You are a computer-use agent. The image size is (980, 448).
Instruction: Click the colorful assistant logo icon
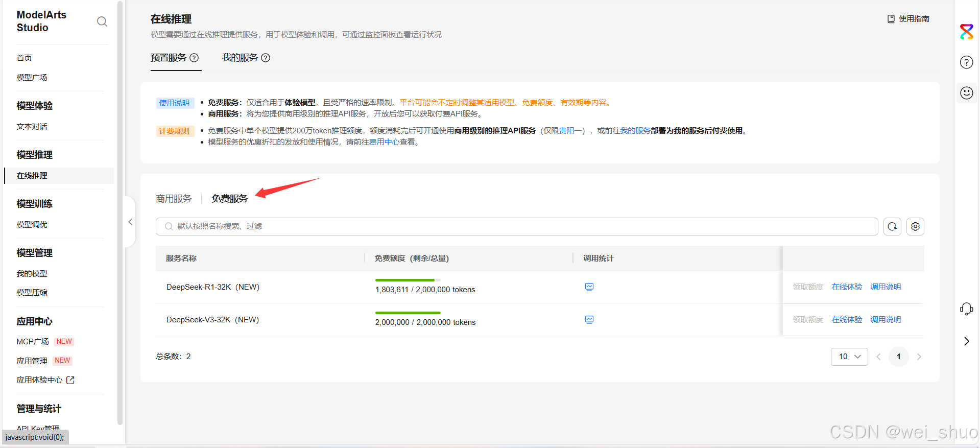(967, 32)
